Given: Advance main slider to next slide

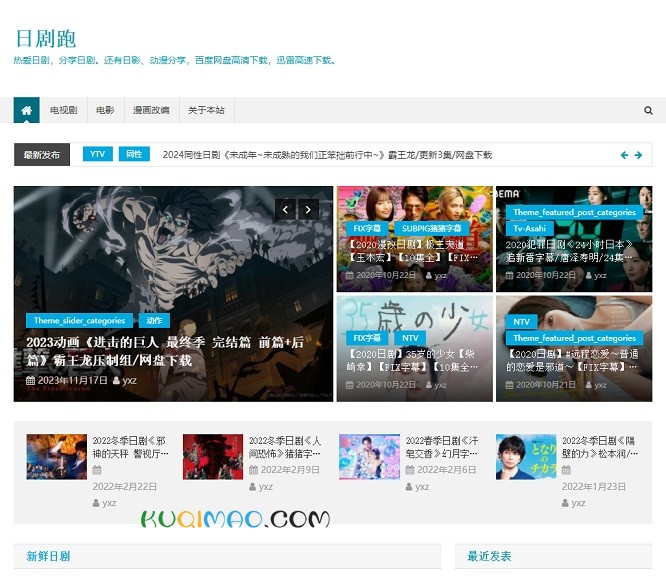Looking at the screenshot, I should click(308, 209).
